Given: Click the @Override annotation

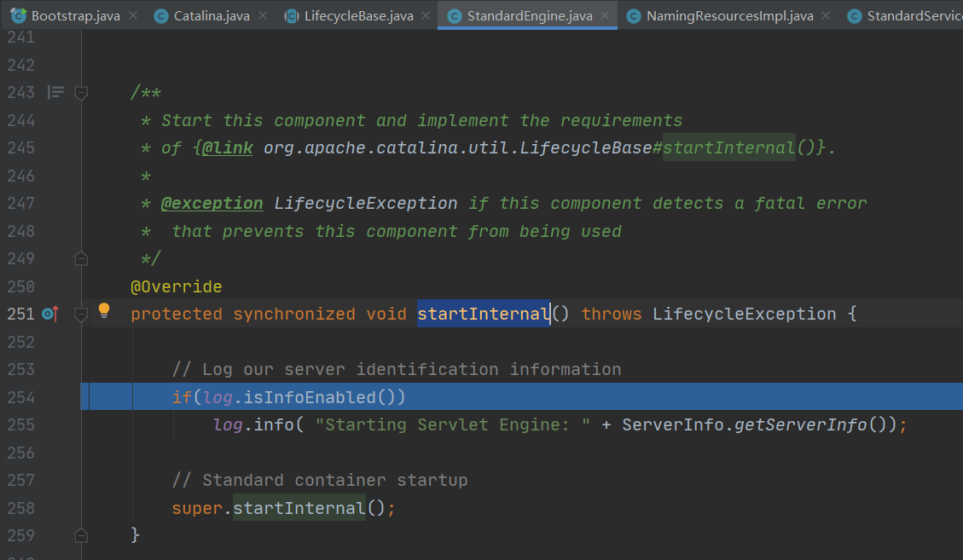Looking at the screenshot, I should (x=177, y=286).
